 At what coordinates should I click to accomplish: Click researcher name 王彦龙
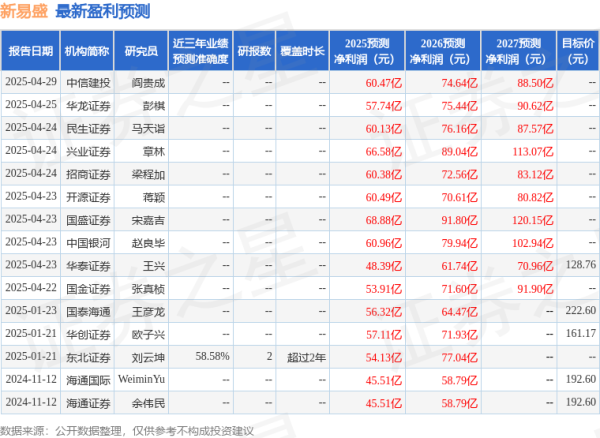(x=148, y=312)
